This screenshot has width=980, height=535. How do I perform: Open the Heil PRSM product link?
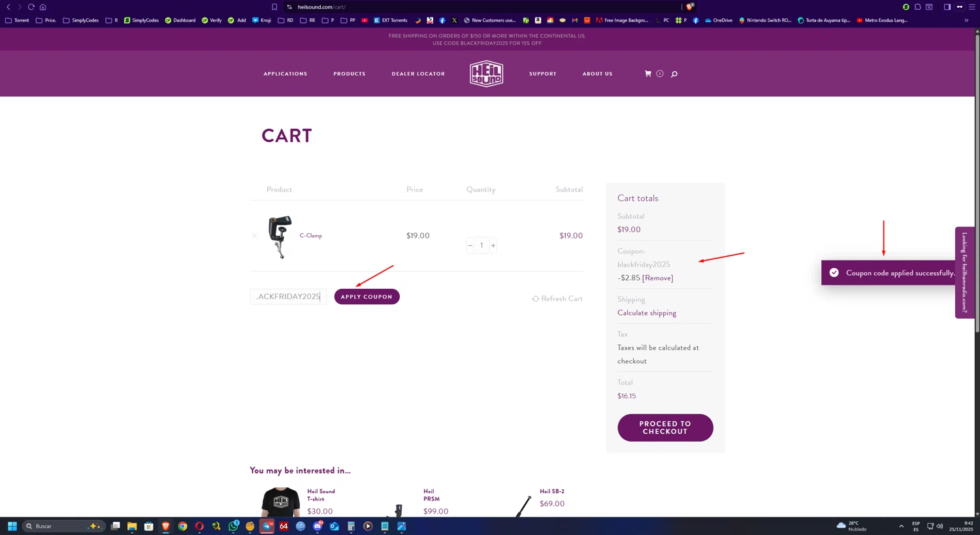431,495
